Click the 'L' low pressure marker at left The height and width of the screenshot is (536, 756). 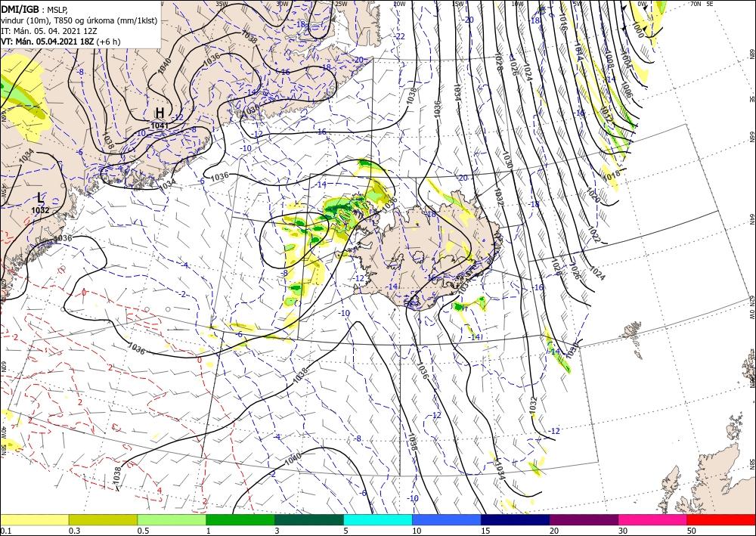click(41, 197)
